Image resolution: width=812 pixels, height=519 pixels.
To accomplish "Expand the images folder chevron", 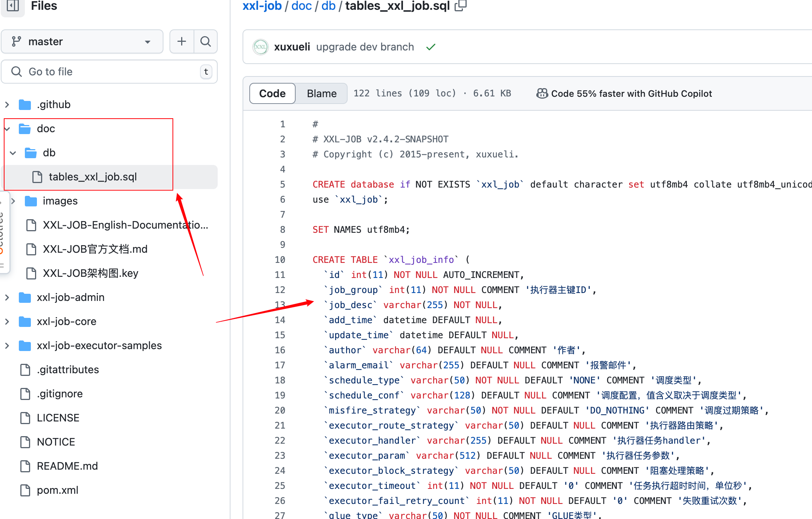I will pyautogui.click(x=13, y=201).
